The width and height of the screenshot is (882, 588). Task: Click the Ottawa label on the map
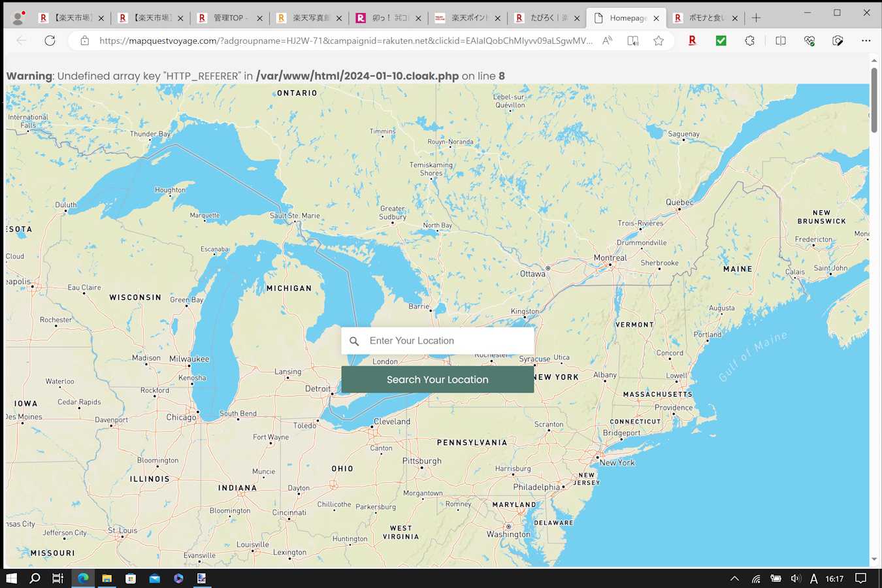tap(532, 274)
